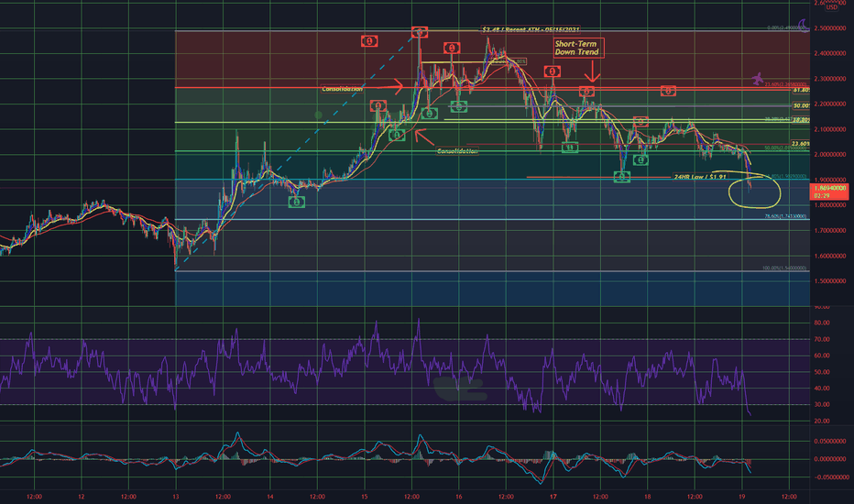Viewport: 854px width, 504px height.
Task: Click the date label 13 on the time axis
Action: (x=176, y=497)
